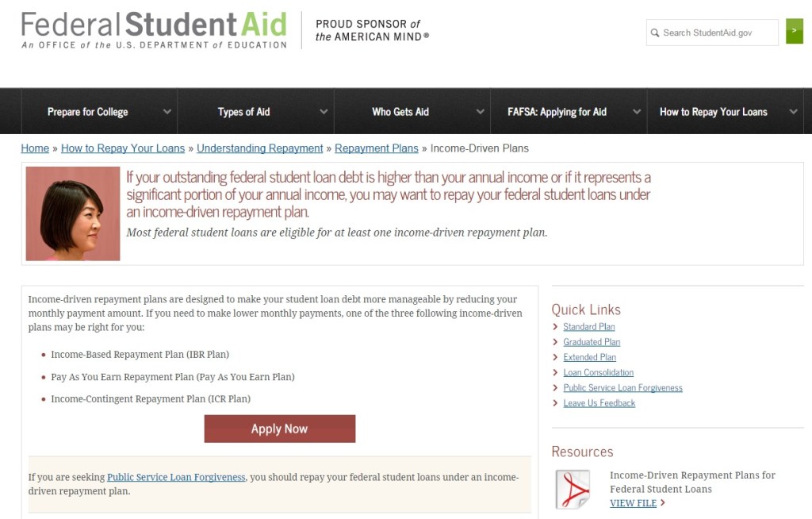
Task: Click the Repayment Plans breadcrumb link
Action: click(376, 148)
